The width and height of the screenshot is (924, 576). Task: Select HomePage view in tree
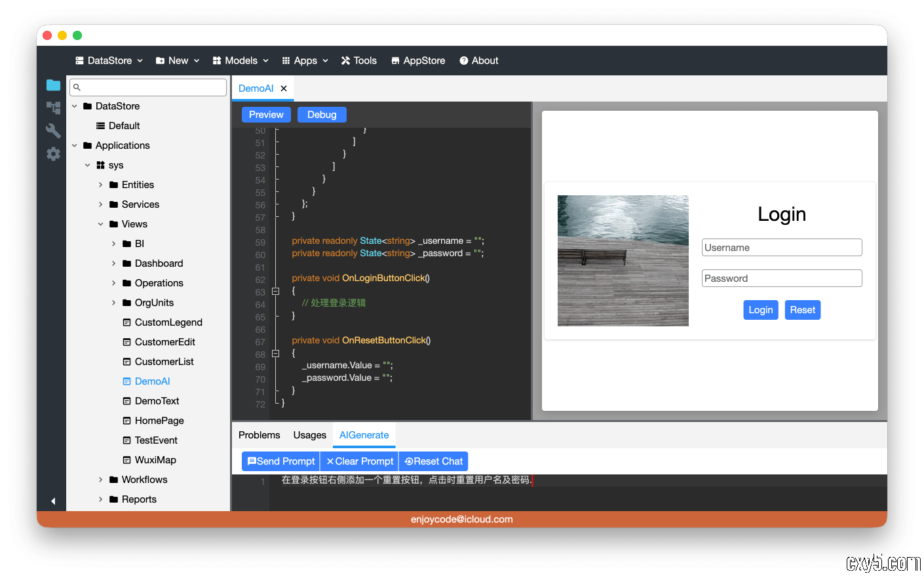point(159,421)
